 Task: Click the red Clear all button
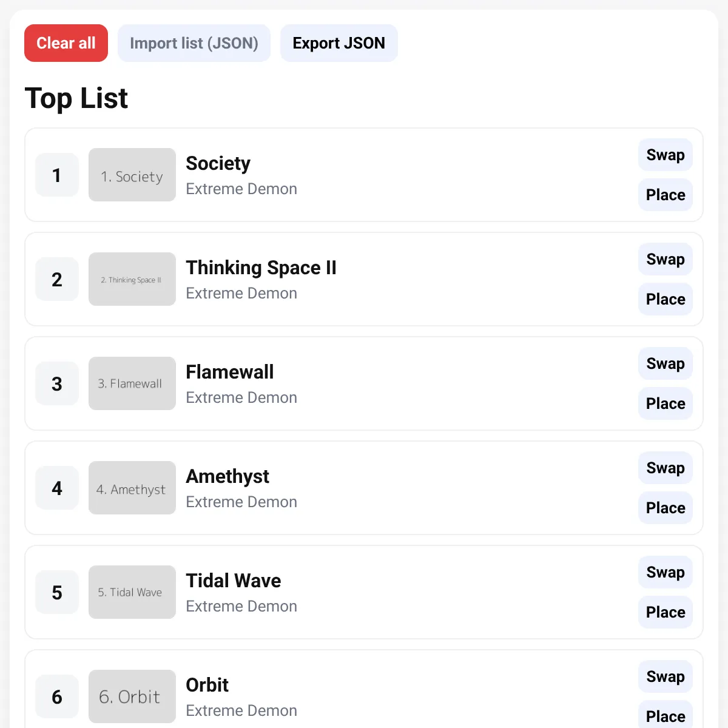tap(66, 43)
